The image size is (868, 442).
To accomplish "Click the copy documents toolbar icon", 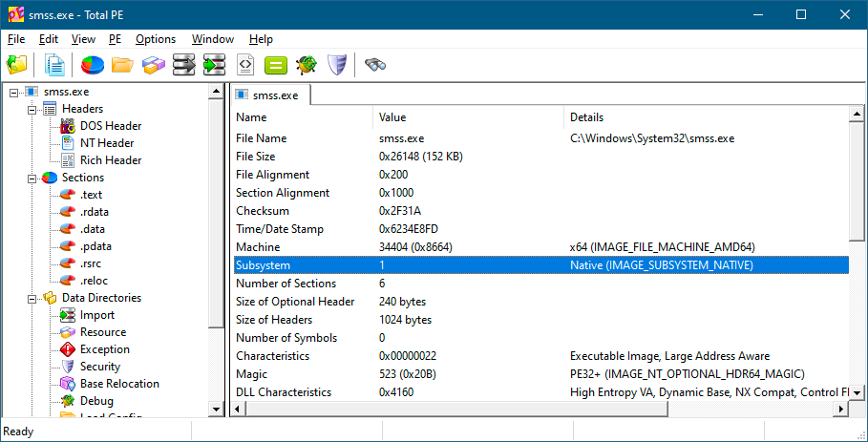I will (x=56, y=65).
